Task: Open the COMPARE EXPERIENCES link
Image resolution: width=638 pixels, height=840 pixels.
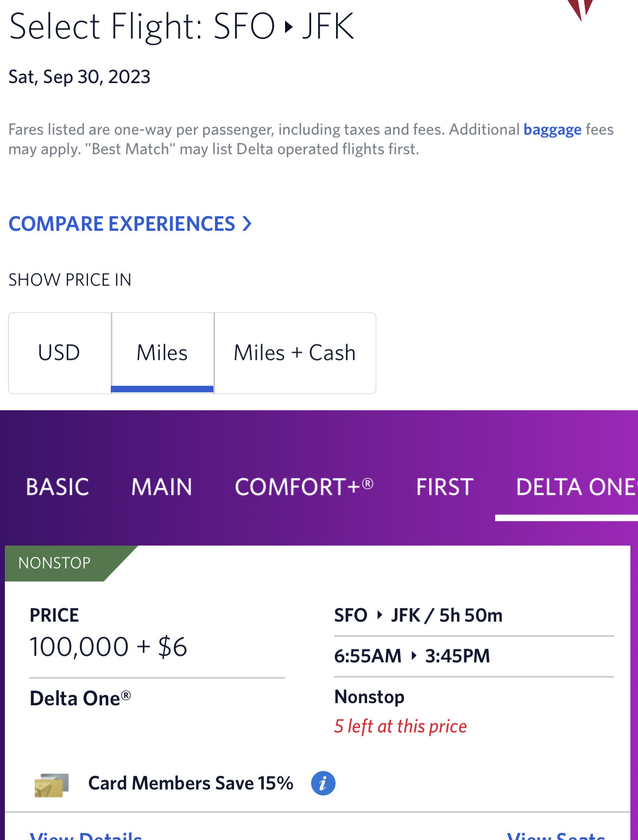Action: pos(122,224)
